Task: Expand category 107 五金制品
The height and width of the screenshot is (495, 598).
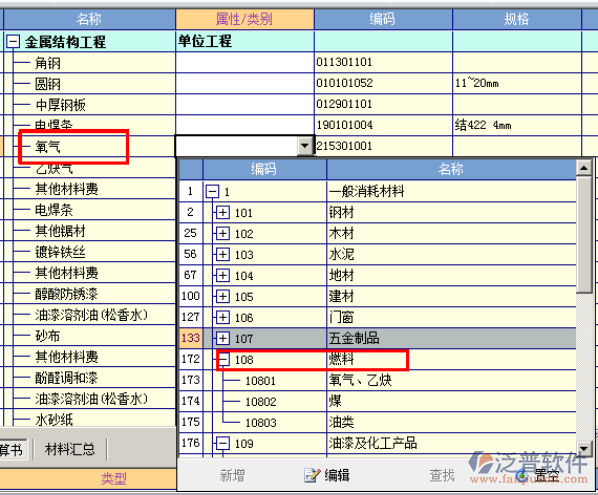Action: tap(222, 338)
